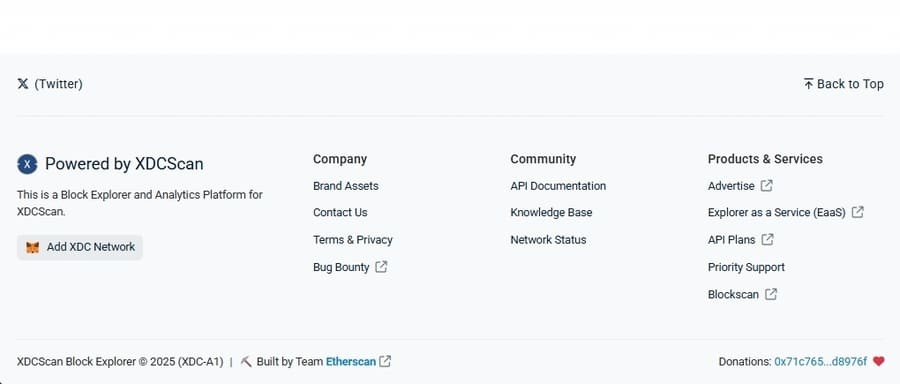The image size is (900, 384).
Task: Click donation address 0x71c765...d8976f
Action: pos(821,362)
